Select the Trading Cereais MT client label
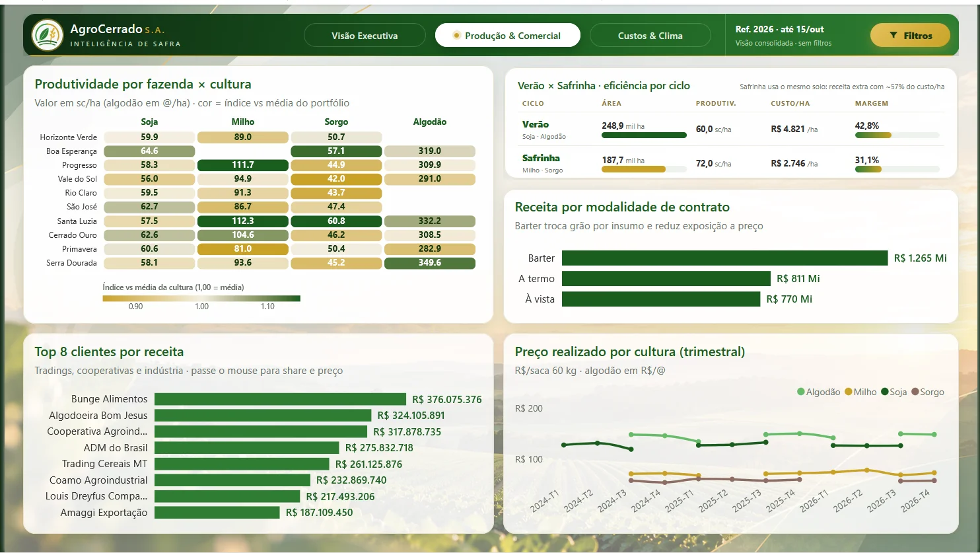Viewport: 980px width, 553px height. point(105,464)
